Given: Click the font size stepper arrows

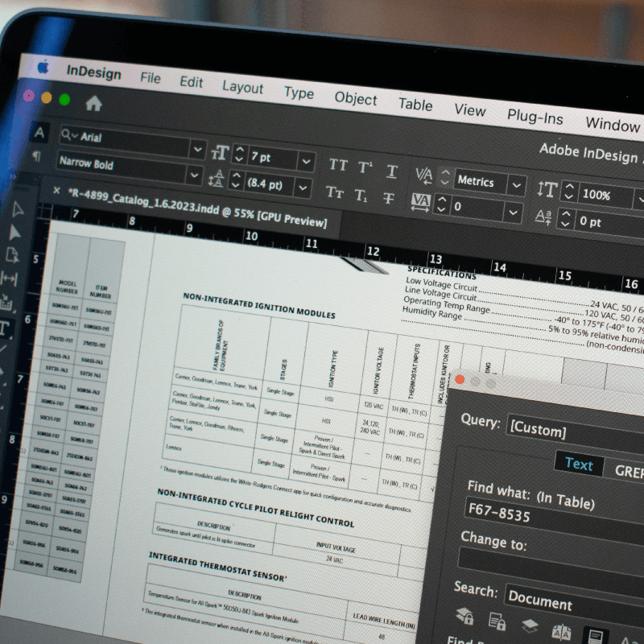Looking at the screenshot, I should [x=239, y=155].
